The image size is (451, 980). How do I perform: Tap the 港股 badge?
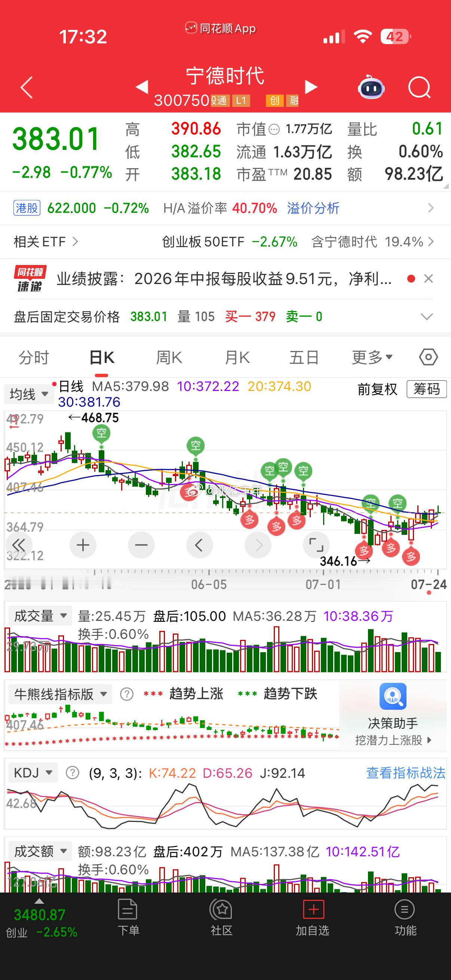tap(27, 208)
